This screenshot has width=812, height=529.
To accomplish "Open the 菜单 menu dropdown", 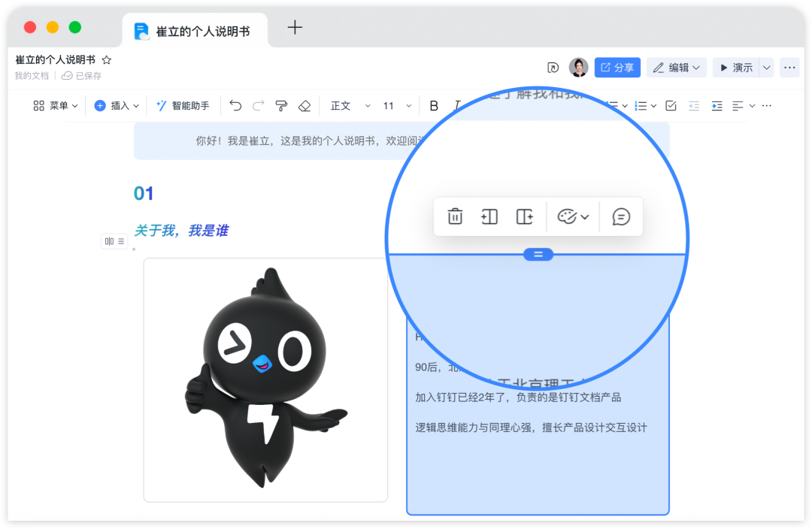I will 56,106.
